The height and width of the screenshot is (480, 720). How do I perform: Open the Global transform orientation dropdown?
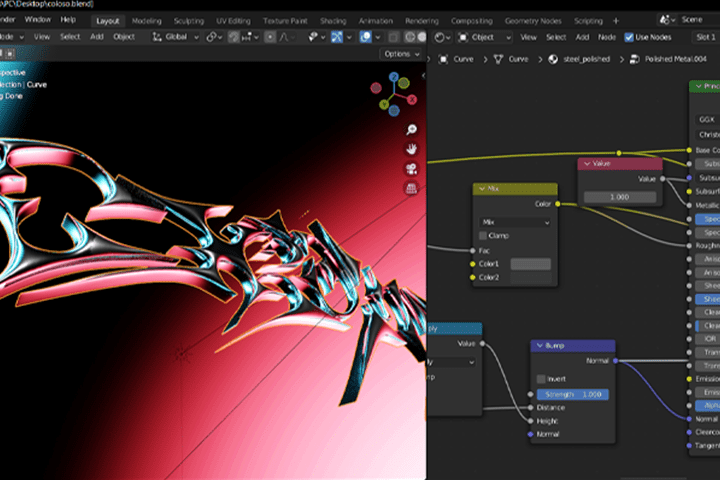coord(176,37)
